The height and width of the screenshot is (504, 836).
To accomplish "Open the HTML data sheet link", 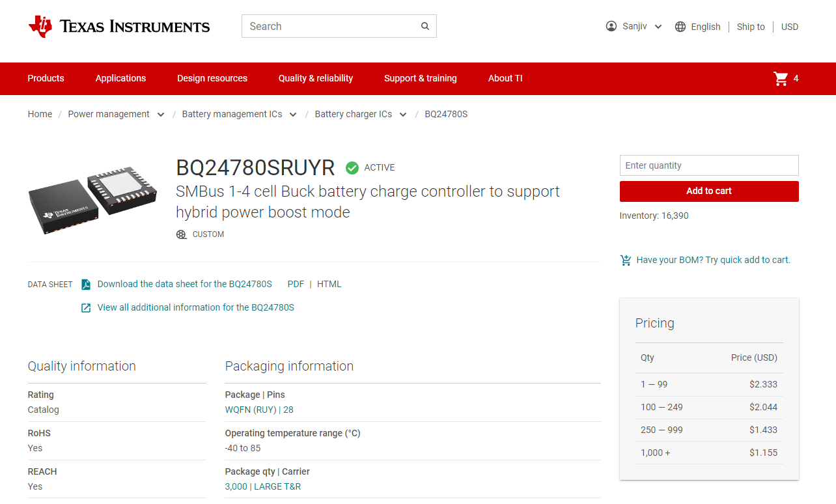I will tap(329, 284).
